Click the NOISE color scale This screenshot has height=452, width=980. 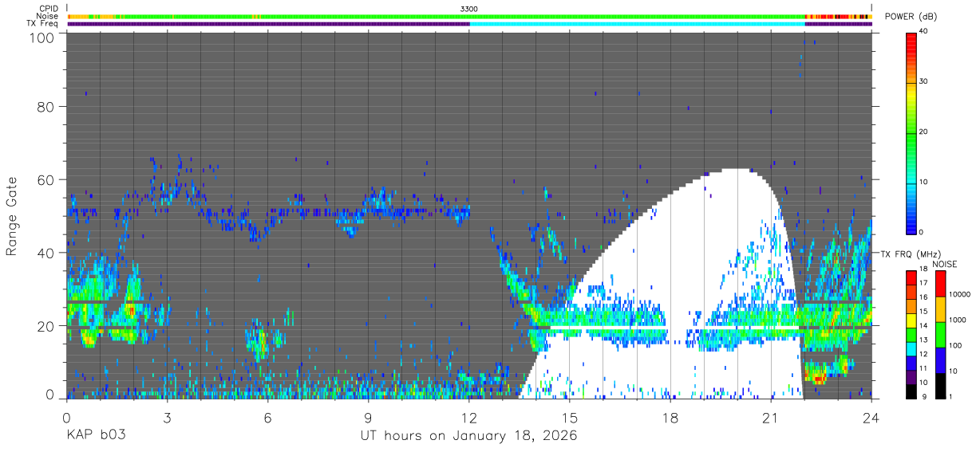click(x=941, y=333)
